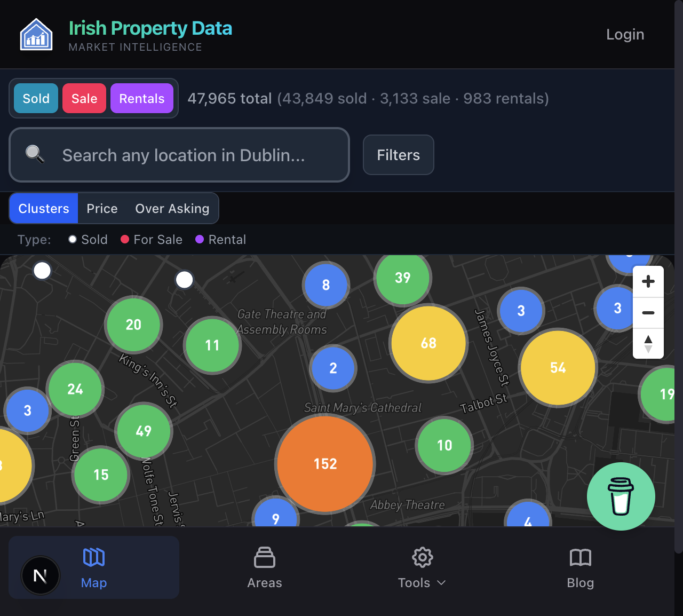Viewport: 683px width, 616px height.
Task: Open the Filters dialog
Action: pyautogui.click(x=398, y=155)
